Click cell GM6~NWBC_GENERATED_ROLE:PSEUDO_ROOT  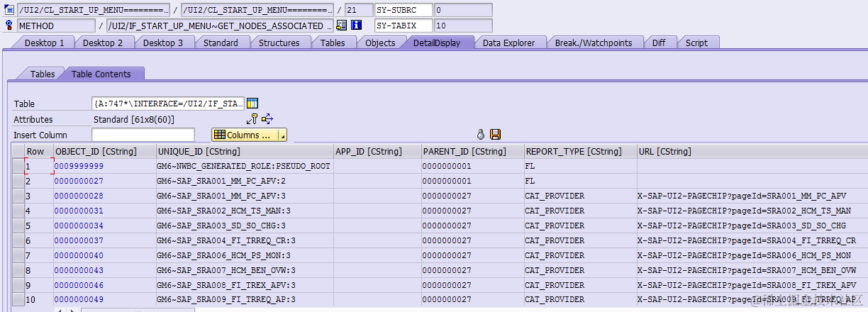[x=245, y=166]
